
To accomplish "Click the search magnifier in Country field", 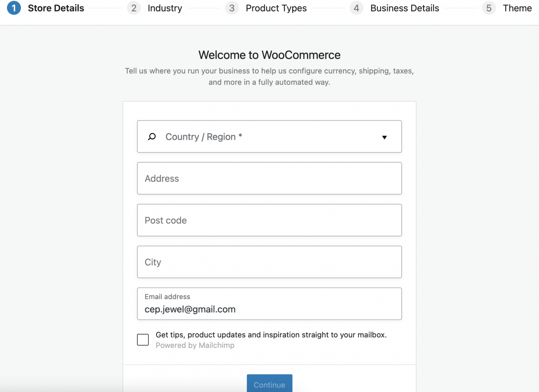I will click(152, 137).
